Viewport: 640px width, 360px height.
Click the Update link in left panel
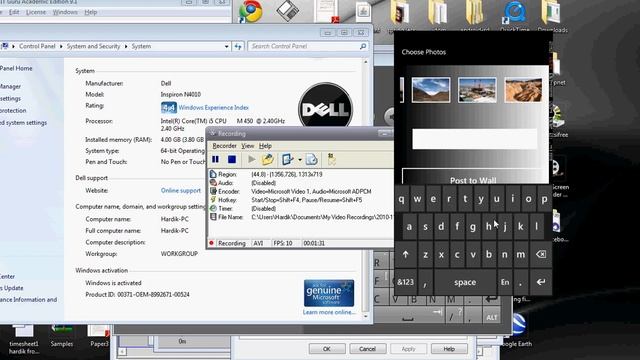pos(11,288)
